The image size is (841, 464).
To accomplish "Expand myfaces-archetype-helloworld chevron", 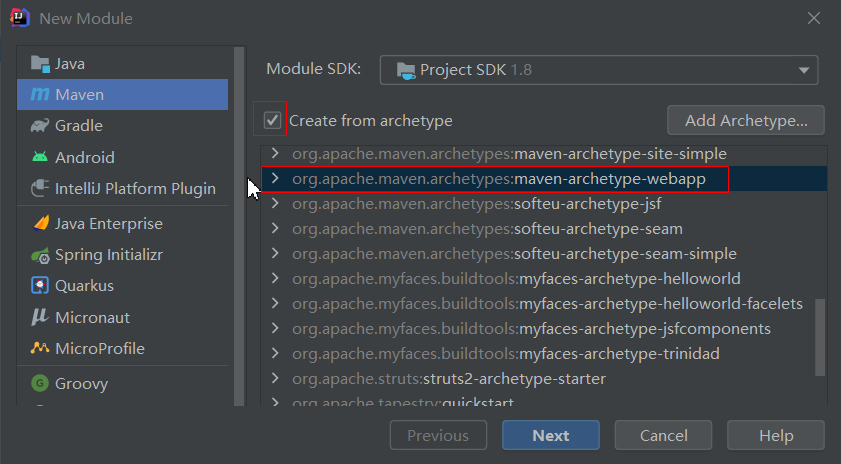I will 275,278.
